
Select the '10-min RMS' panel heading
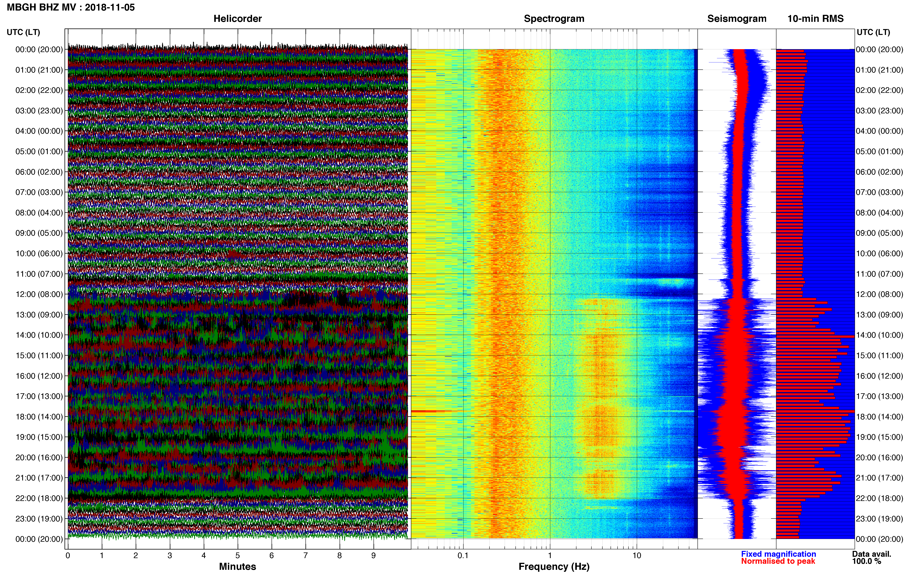point(816,18)
